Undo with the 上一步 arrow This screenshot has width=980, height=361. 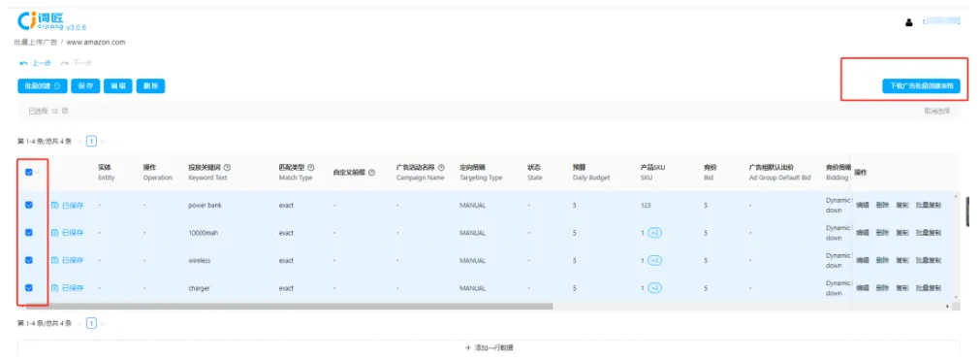35,62
